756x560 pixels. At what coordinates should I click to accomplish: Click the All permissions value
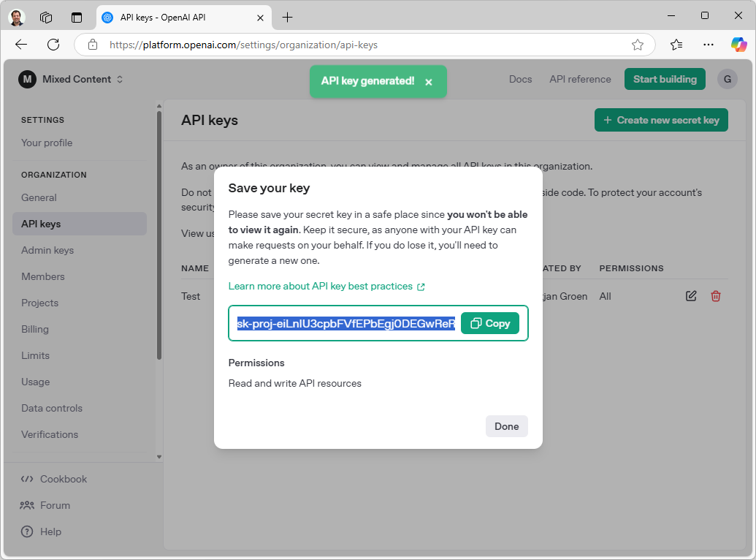[605, 296]
